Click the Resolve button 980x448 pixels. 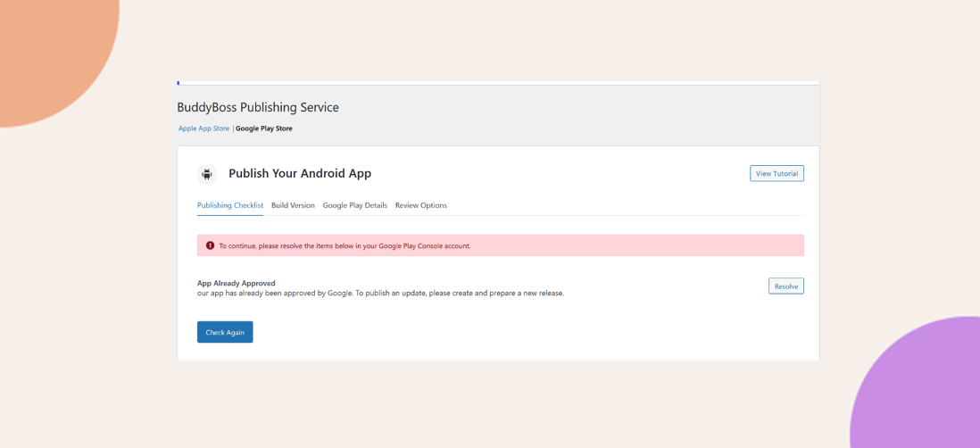click(x=786, y=286)
